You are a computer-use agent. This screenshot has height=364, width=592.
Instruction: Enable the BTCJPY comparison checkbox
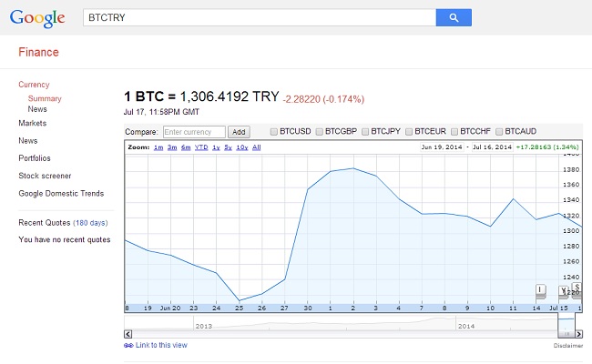[365, 132]
